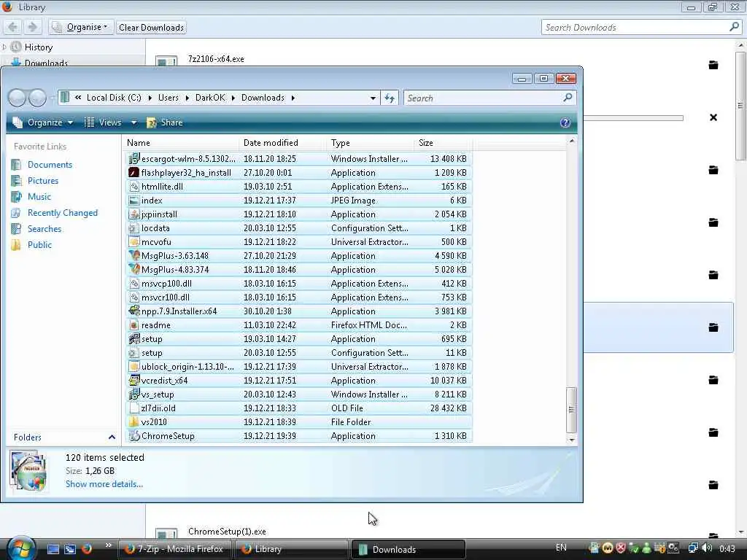This screenshot has width=747, height=560.
Task: Open Windows Start menu orb
Action: [20, 548]
